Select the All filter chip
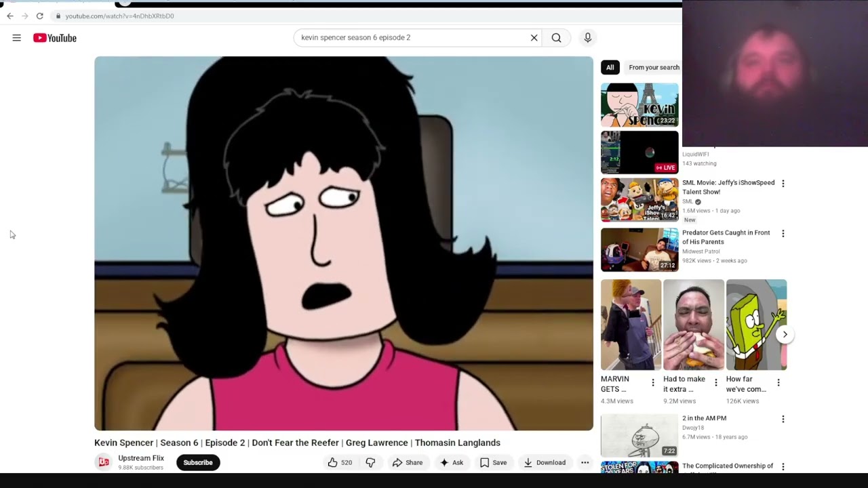This screenshot has width=868, height=488. click(610, 67)
